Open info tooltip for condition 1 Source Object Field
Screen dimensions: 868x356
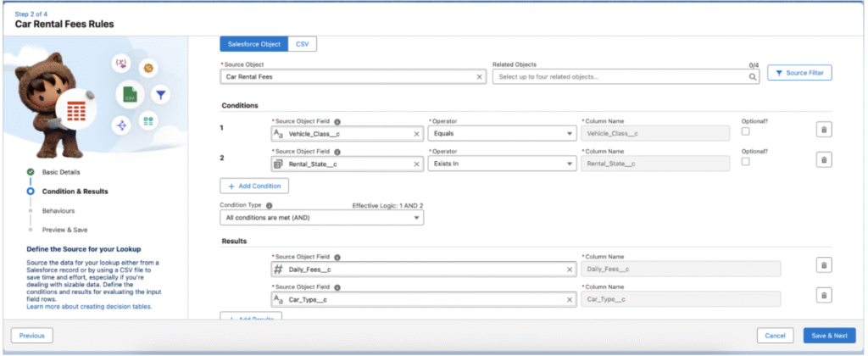click(337, 121)
